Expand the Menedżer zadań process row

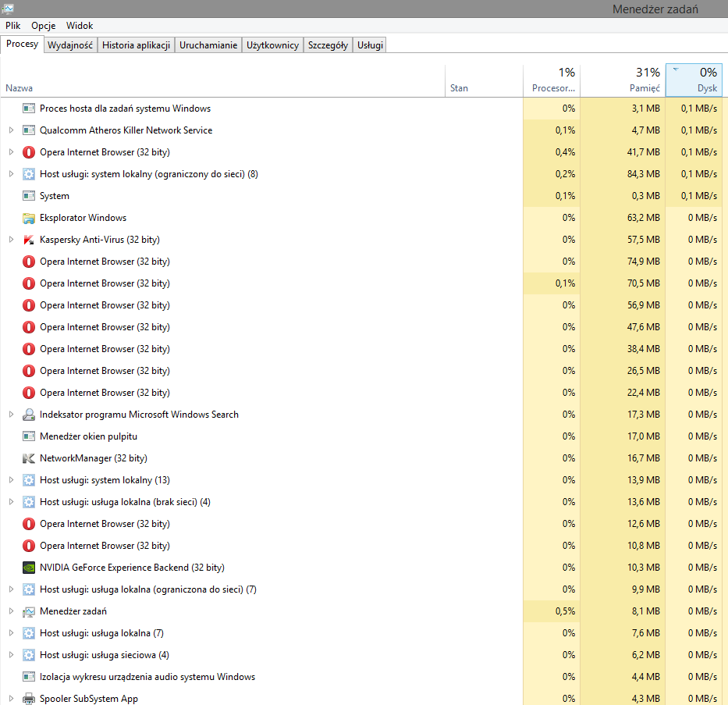click(x=11, y=611)
